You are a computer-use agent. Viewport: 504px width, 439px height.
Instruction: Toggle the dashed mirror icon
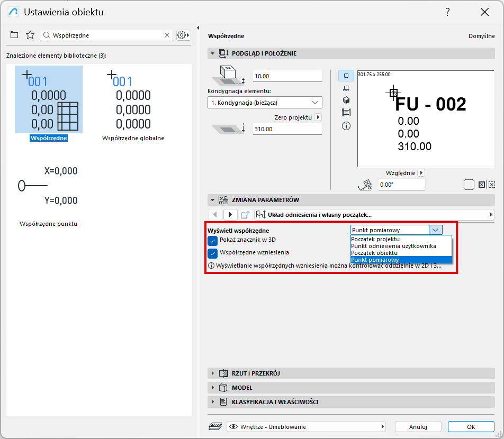[x=491, y=185]
